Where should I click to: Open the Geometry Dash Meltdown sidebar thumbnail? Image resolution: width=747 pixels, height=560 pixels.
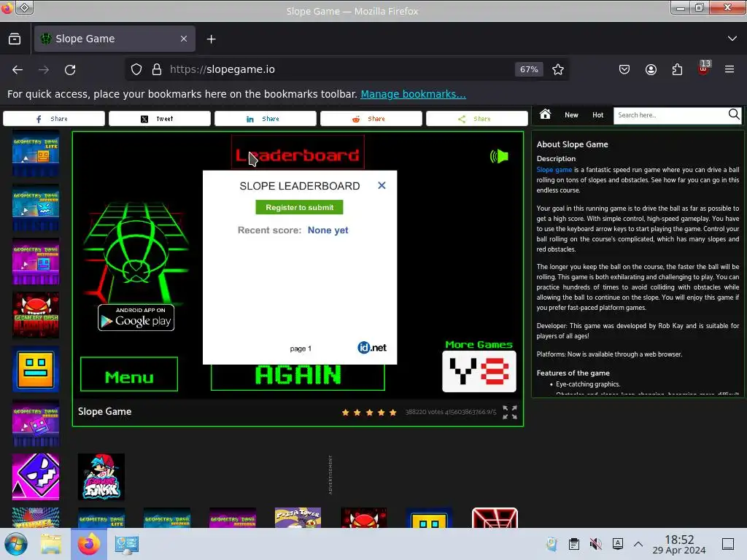pyautogui.click(x=36, y=262)
